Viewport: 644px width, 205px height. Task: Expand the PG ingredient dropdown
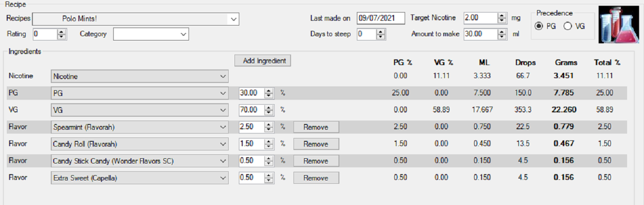pos(140,93)
